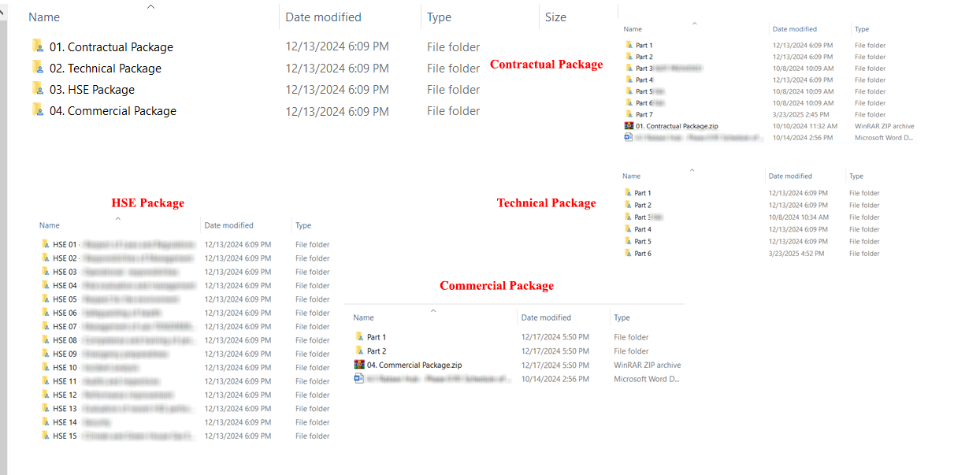Click Type column header in Technical Package list

[x=856, y=176]
